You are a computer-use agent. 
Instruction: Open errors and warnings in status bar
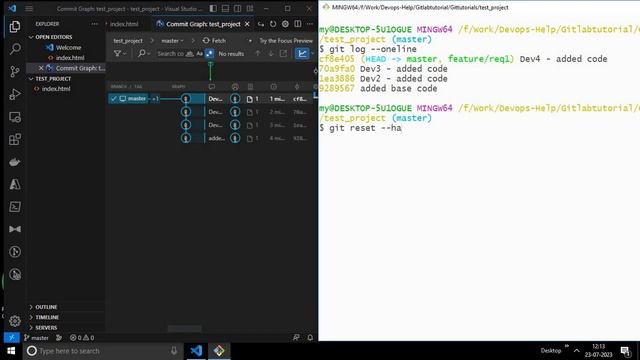[x=82, y=338]
